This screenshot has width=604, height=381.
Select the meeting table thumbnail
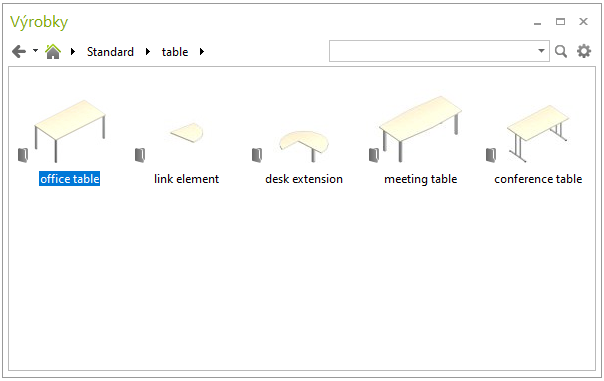[x=420, y=129]
